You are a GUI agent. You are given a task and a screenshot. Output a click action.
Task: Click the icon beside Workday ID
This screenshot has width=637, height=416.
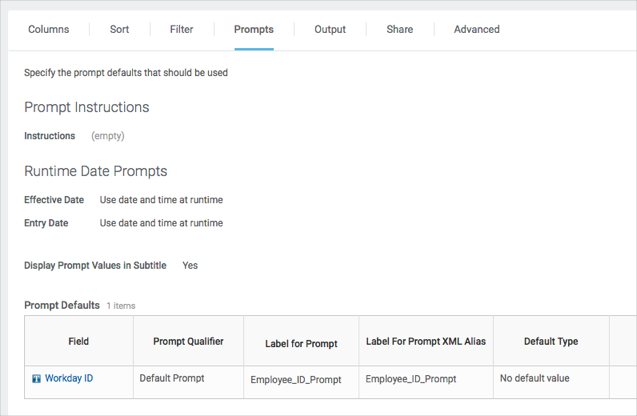coord(36,379)
